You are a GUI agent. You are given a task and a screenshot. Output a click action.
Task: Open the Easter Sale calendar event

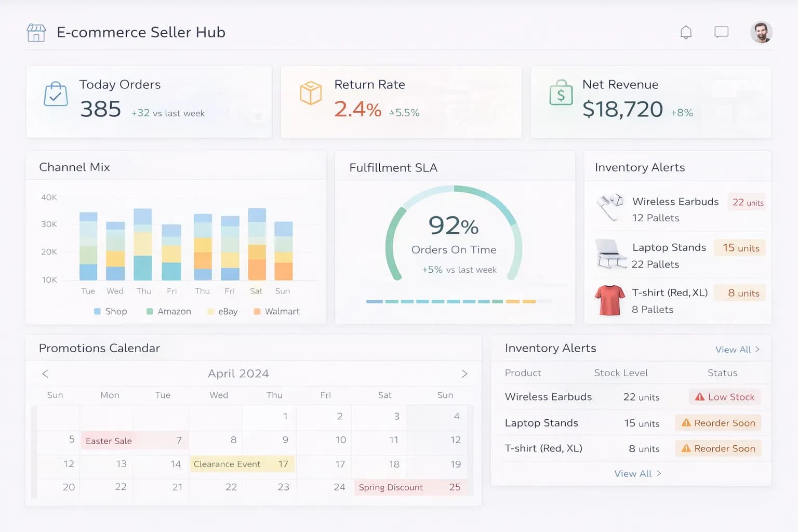pyautogui.click(x=109, y=441)
